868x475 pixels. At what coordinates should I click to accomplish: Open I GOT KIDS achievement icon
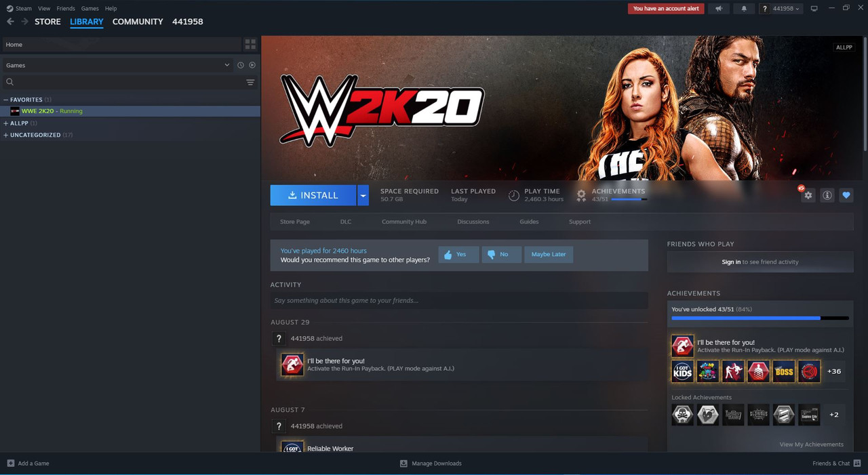point(683,371)
